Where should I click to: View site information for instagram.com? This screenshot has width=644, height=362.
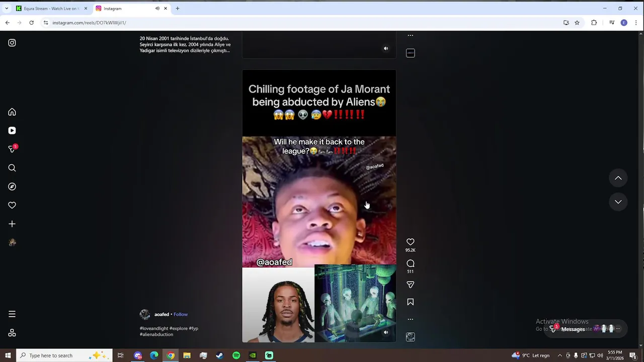click(46, 23)
